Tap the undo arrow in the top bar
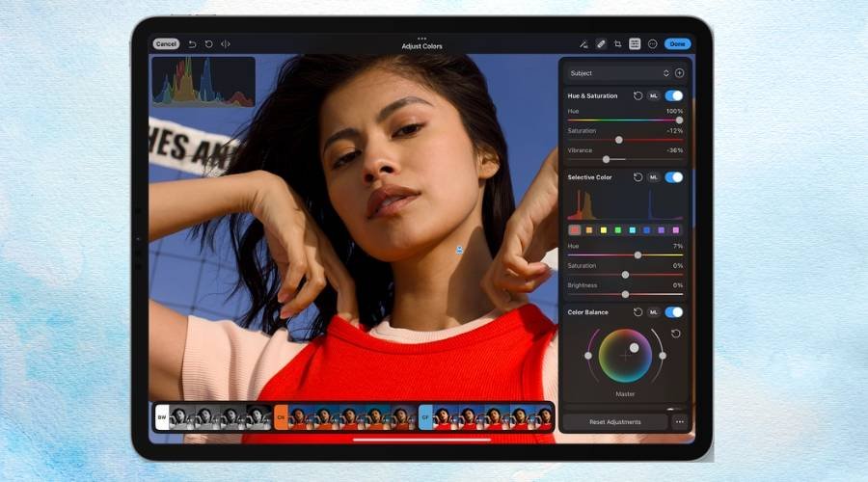The image size is (868, 482). tap(192, 43)
